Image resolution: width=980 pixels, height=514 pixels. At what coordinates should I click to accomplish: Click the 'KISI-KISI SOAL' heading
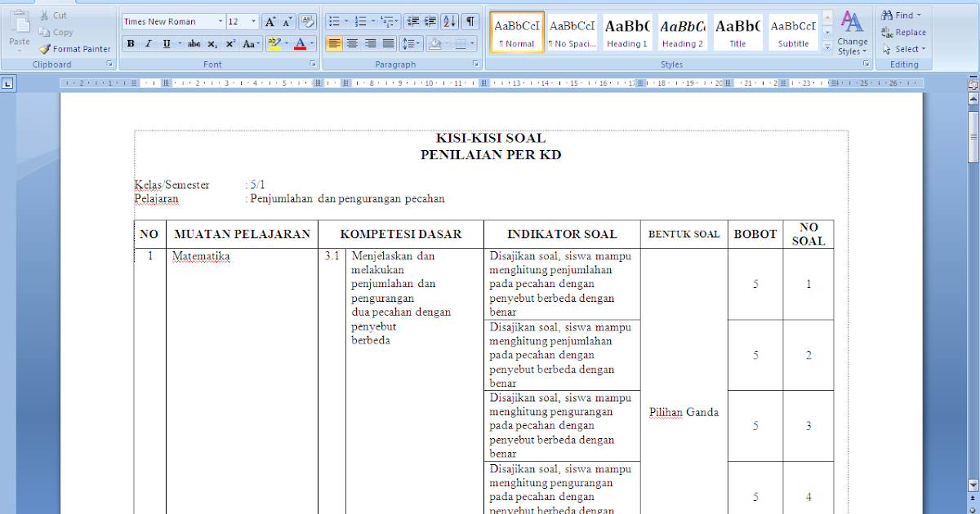(491, 139)
